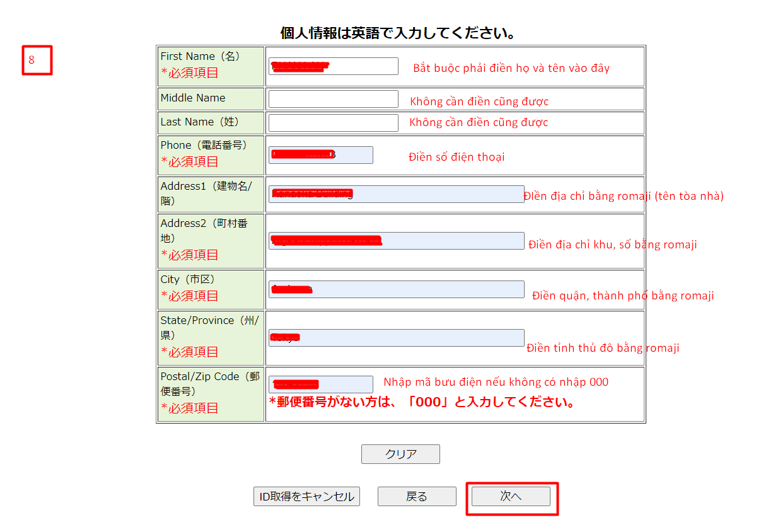Go back with the 戻る button
Image resolution: width=768 pixels, height=532 pixels.
click(x=417, y=497)
